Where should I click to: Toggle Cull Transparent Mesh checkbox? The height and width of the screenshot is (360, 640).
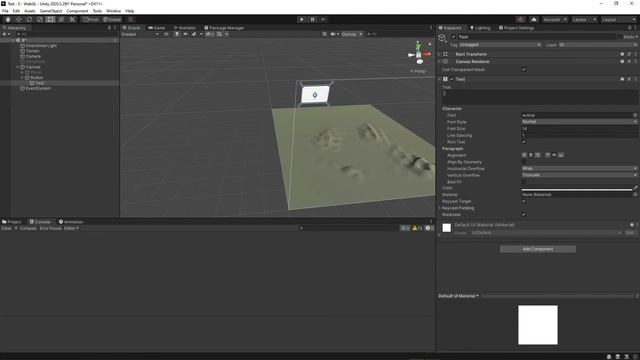[524, 70]
